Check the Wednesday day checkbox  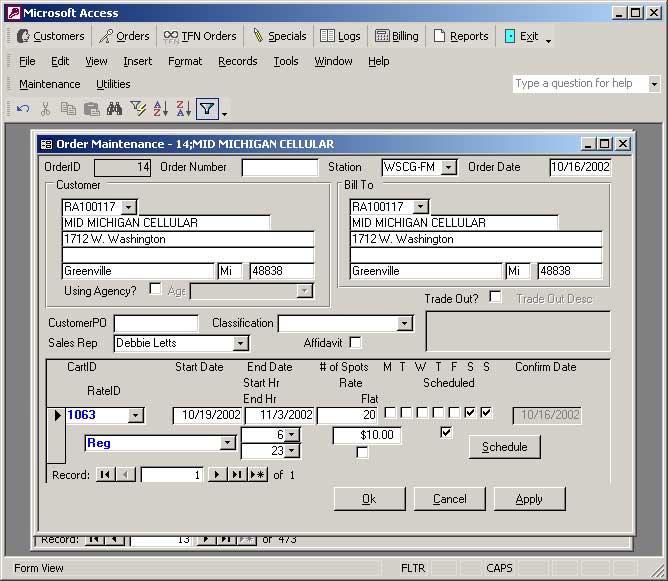[422, 413]
